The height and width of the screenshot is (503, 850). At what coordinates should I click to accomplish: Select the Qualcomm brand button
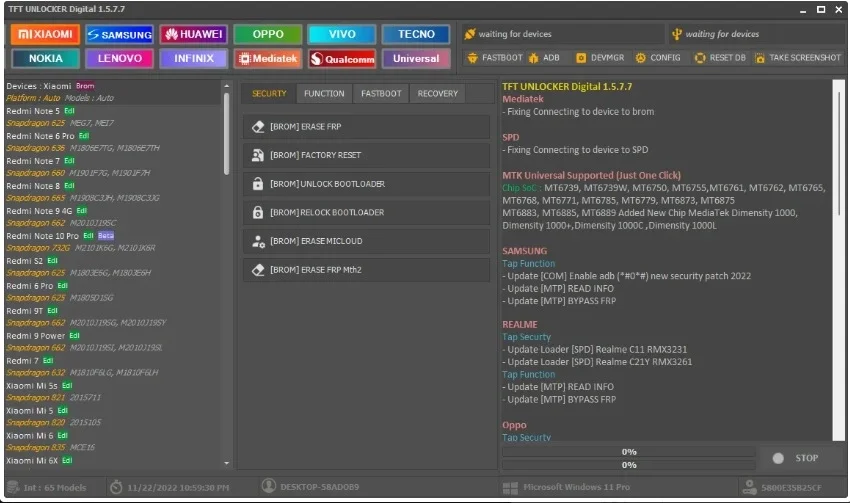[343, 59]
